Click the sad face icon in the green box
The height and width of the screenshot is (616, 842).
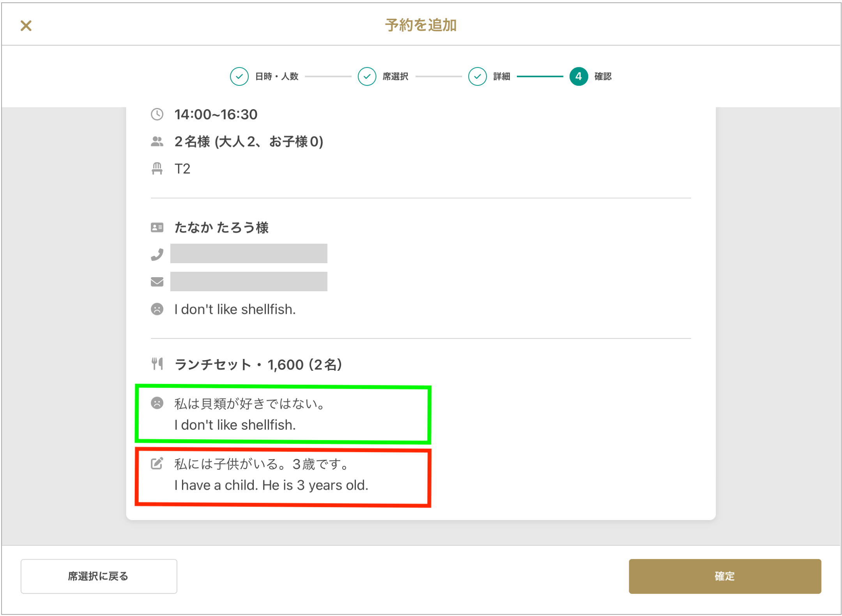coord(157,403)
